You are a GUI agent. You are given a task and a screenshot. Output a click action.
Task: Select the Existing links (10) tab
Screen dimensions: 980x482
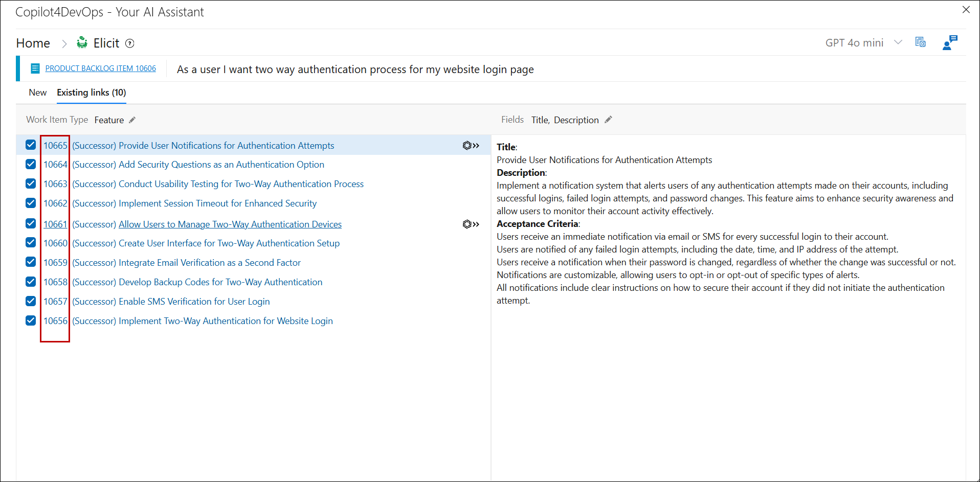coord(92,93)
